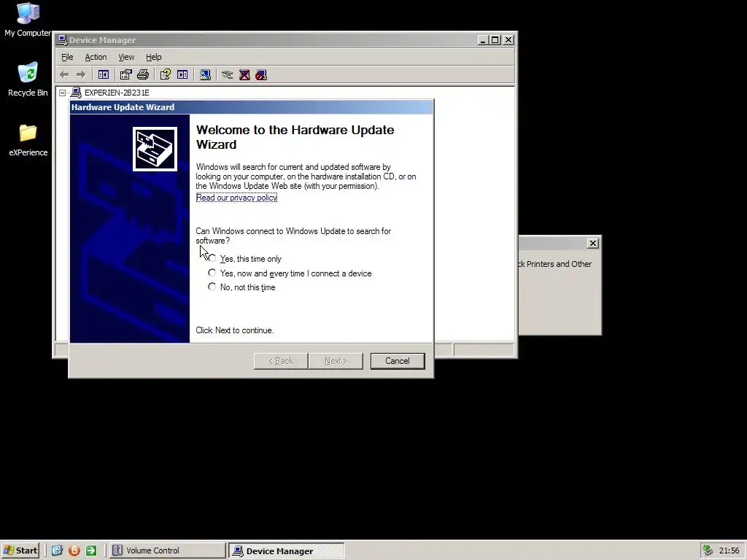
Task: Click 'Click Next to continue.' text
Action: [235, 330]
